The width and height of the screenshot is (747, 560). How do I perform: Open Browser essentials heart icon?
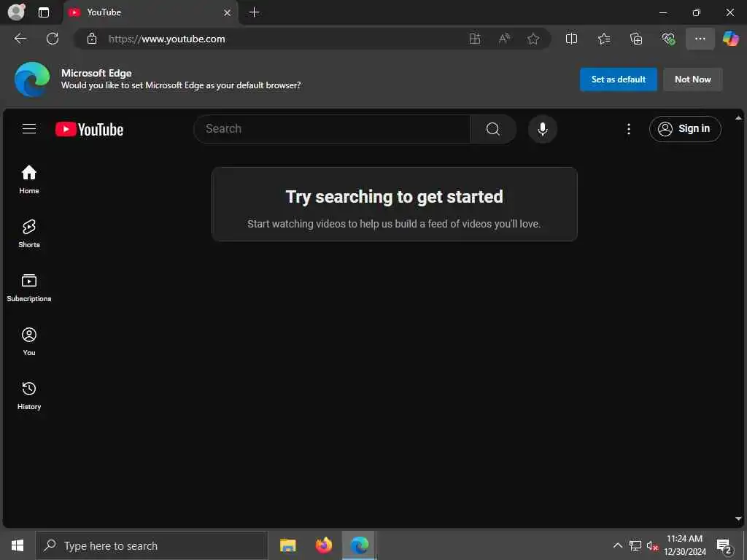[668, 39]
